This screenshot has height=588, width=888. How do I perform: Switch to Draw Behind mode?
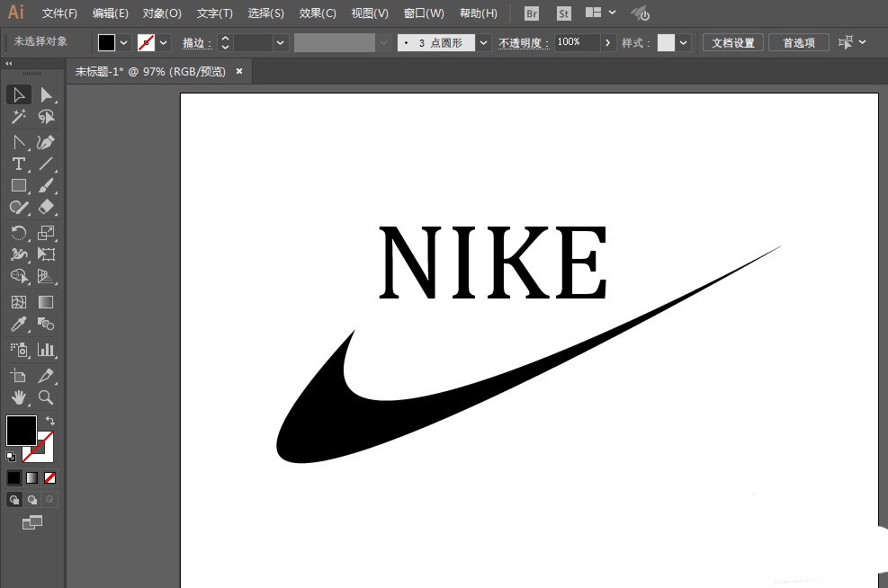[32, 500]
